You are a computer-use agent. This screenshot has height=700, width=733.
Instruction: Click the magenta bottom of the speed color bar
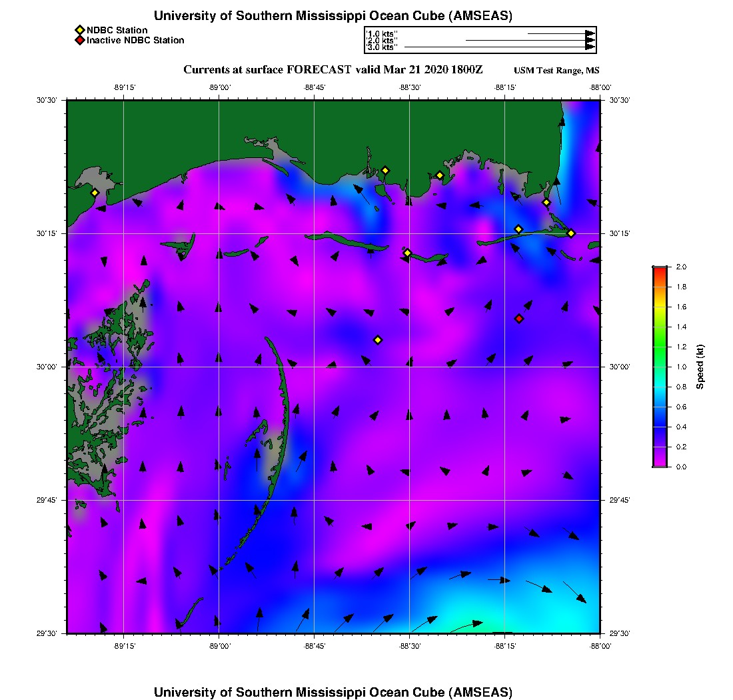click(x=659, y=463)
